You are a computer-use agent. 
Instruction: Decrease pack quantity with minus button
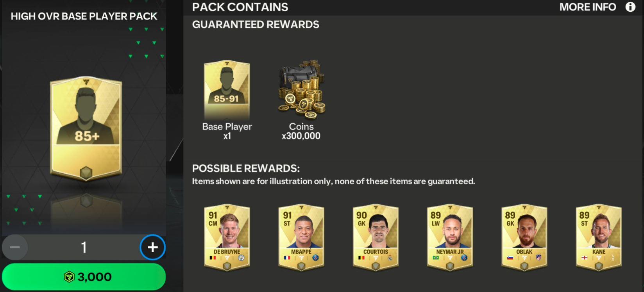tap(15, 247)
